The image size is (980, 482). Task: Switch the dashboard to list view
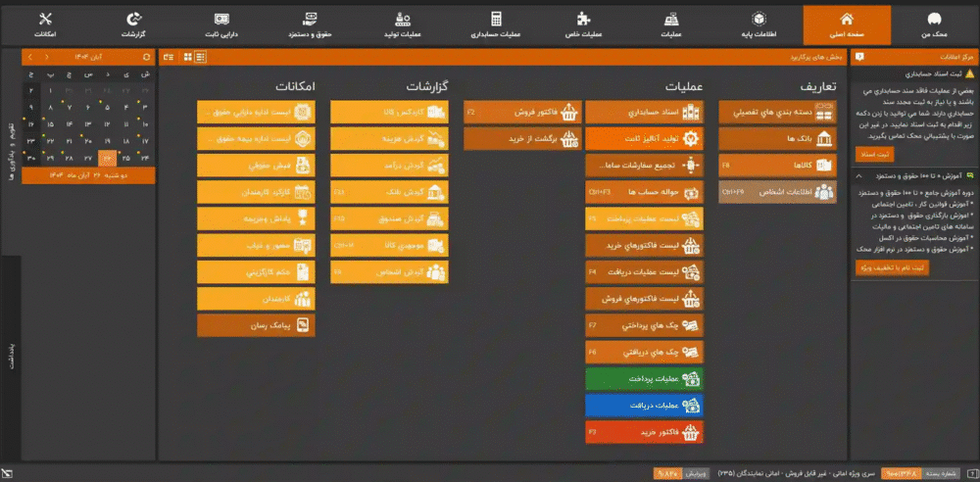[x=200, y=58]
